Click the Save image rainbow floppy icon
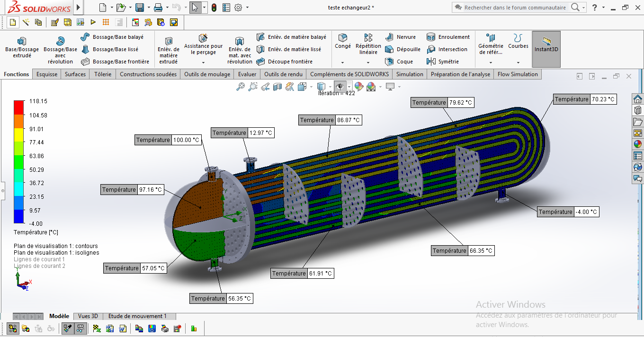This screenshot has width=644, height=337. [152, 328]
